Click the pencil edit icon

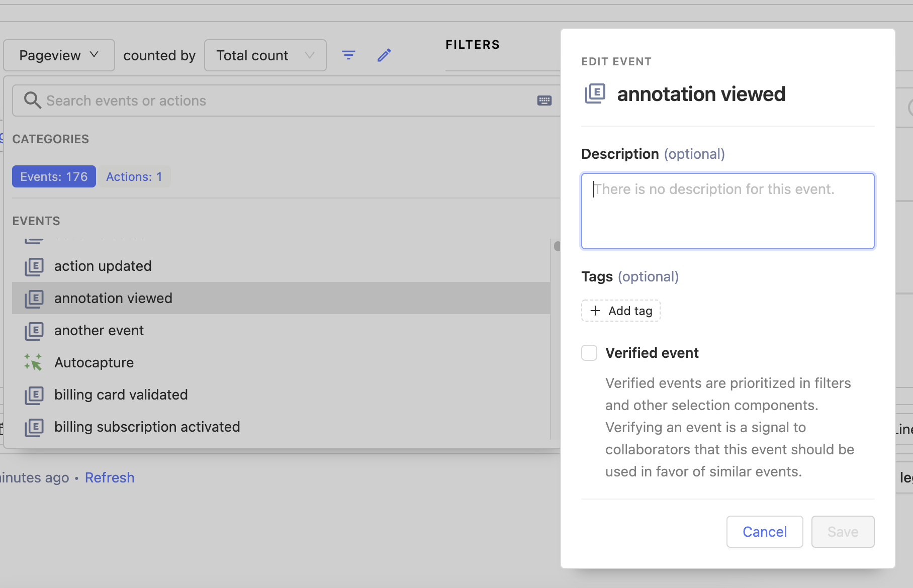point(384,55)
